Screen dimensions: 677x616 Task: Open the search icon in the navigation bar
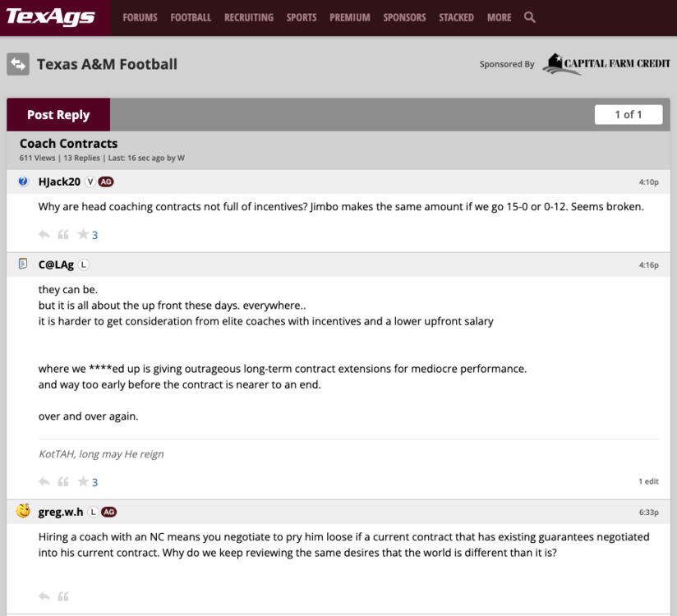point(530,16)
